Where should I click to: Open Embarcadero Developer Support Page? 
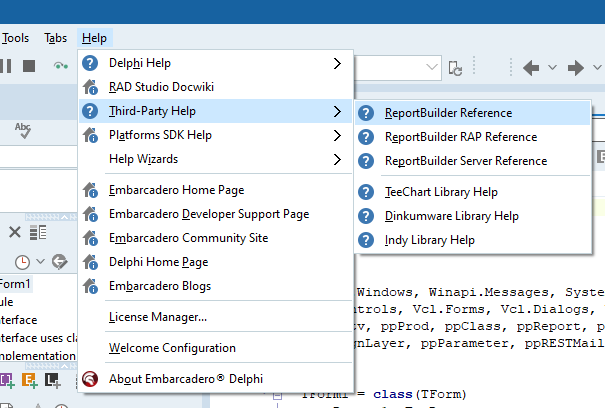216,214
